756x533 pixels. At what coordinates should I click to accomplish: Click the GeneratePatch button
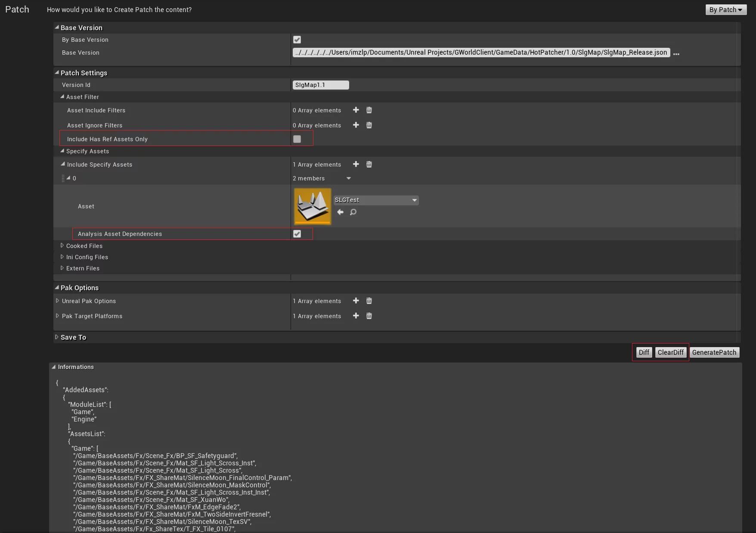[714, 352]
